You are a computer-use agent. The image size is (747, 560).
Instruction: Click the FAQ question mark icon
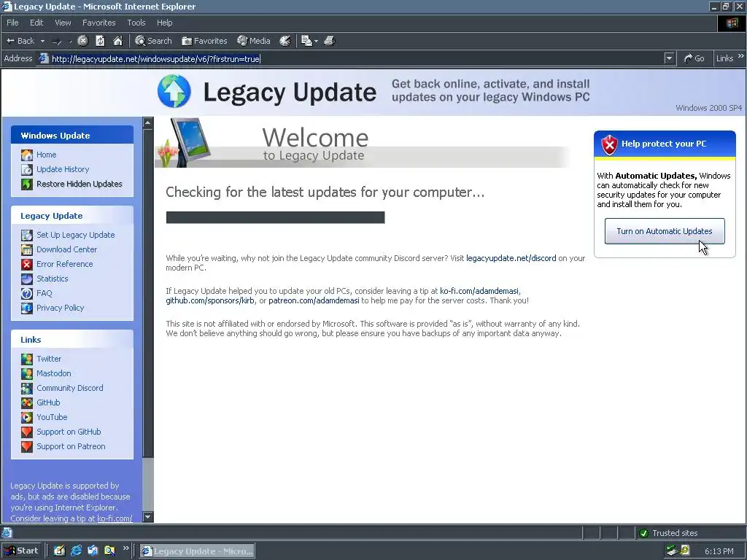pos(27,293)
